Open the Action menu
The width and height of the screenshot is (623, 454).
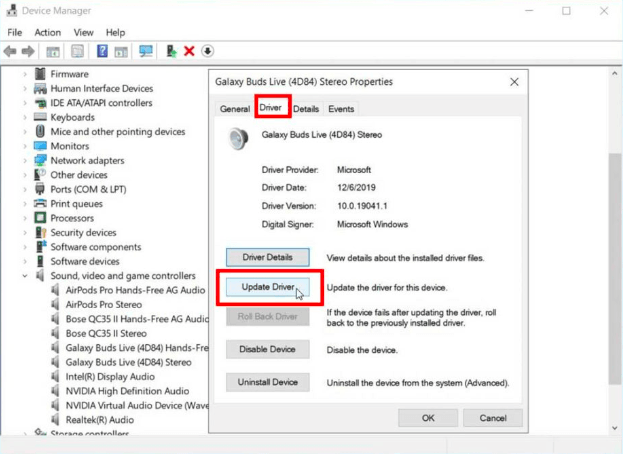point(48,33)
